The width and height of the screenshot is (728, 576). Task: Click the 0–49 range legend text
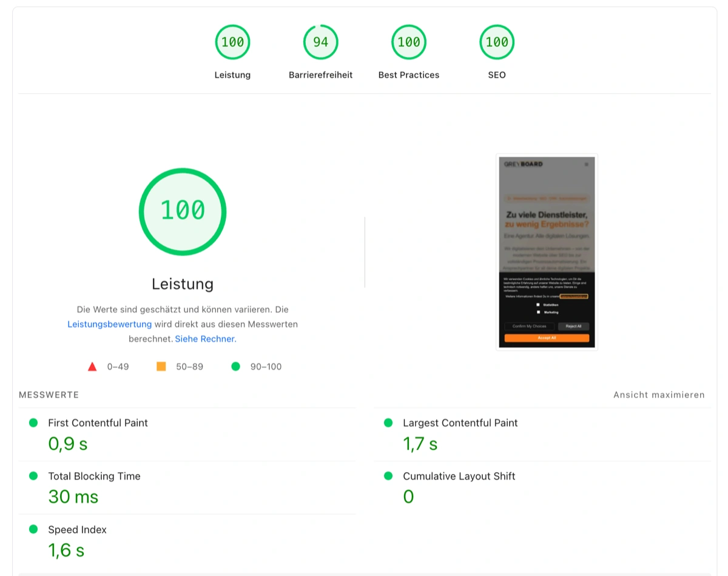point(118,367)
